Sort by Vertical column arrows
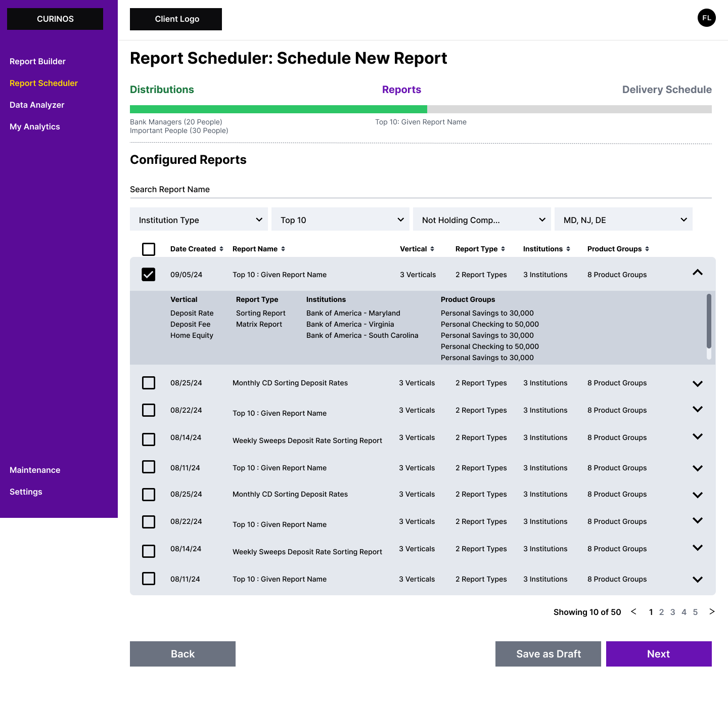728x706 pixels. [x=432, y=249]
